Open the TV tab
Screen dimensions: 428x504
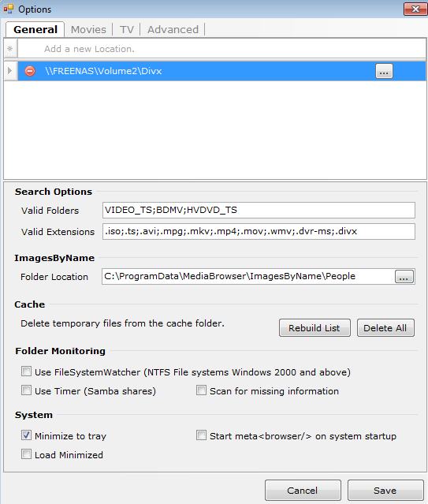[127, 29]
